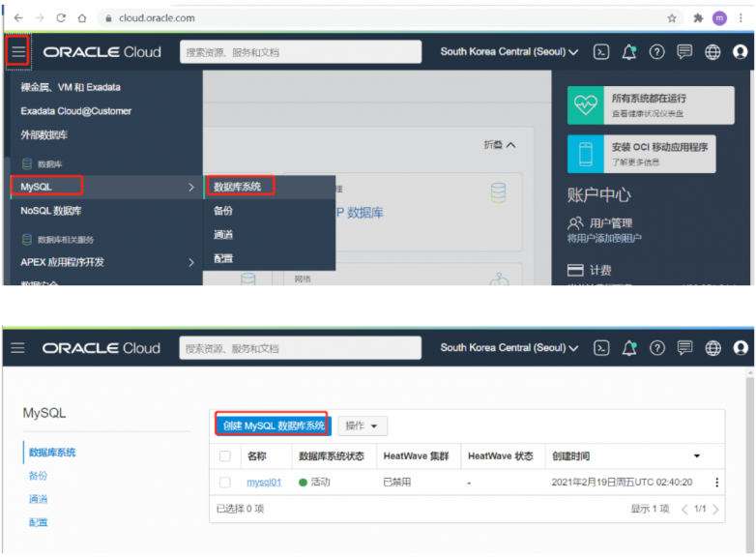Open help question mark in the top window
The width and height of the screenshot is (756, 557).
[656, 51]
